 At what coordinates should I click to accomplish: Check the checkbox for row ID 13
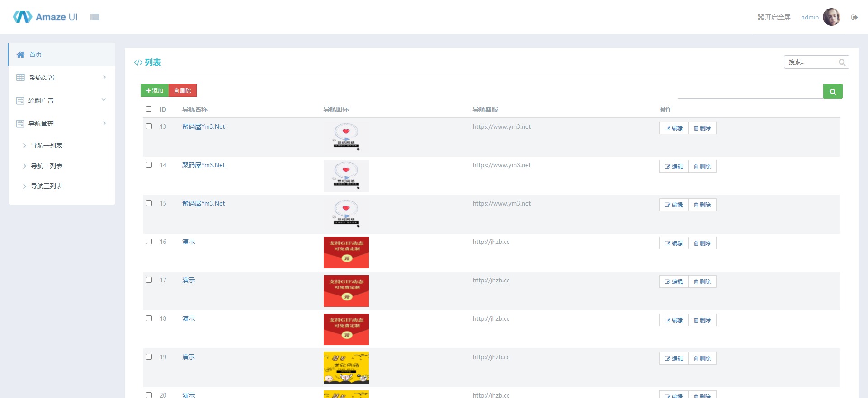pos(149,126)
